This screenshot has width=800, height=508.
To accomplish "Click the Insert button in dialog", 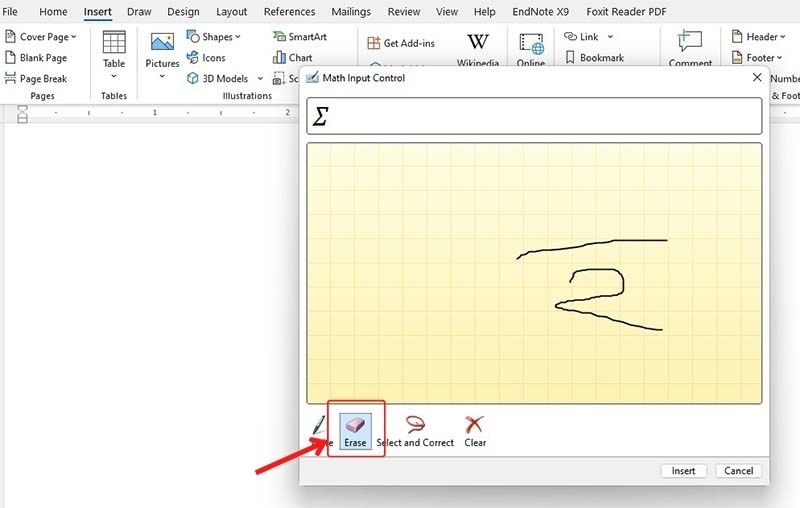I will pos(683,471).
